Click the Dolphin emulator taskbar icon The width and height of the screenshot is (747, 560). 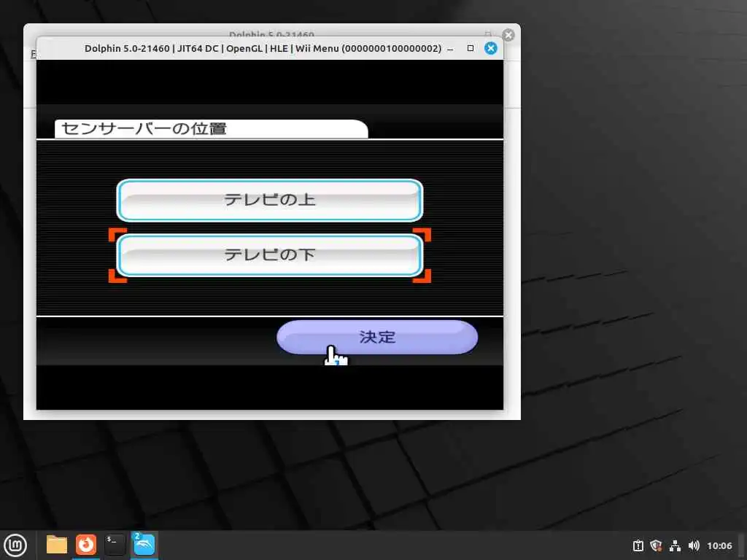(x=144, y=545)
